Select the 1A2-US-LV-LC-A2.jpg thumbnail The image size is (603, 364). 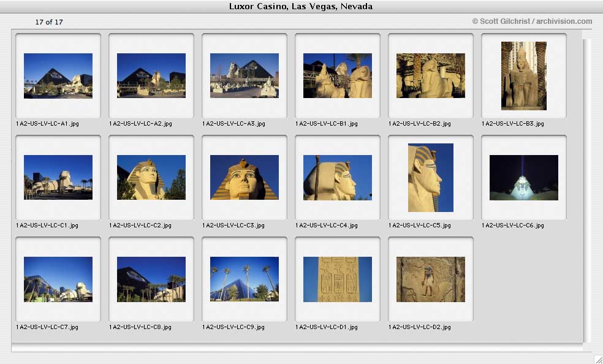pos(151,76)
